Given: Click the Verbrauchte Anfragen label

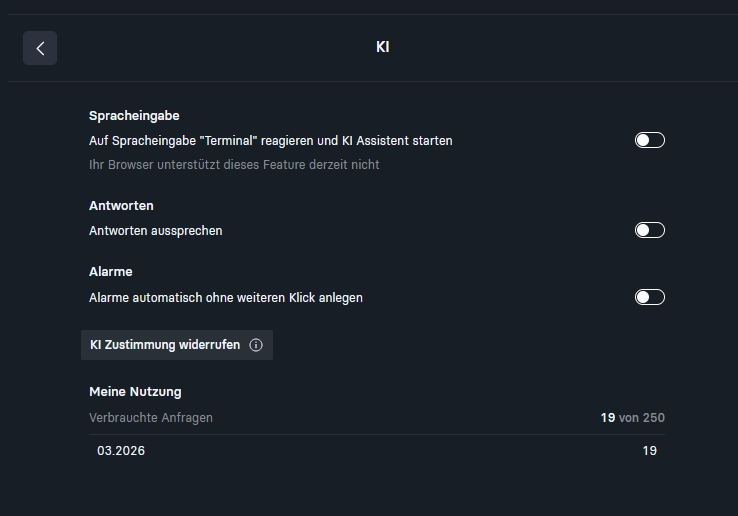Looking at the screenshot, I should (x=151, y=418).
